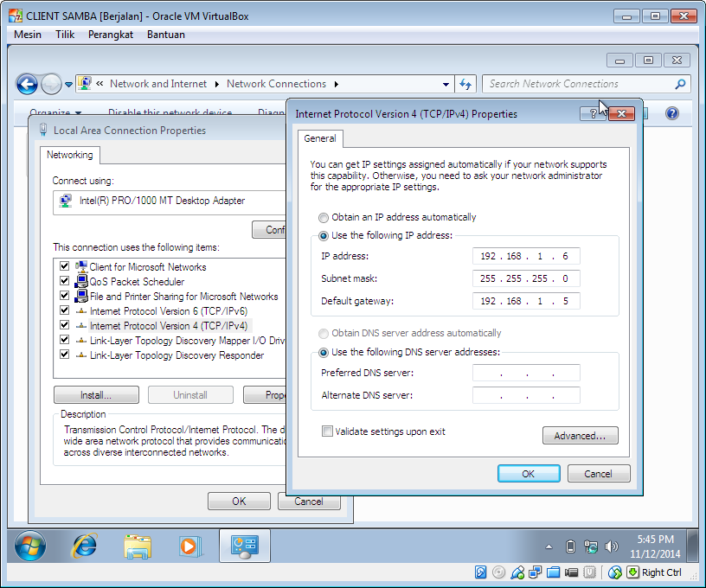Open the Bantuan menu
This screenshot has height=588, width=706.
pyautogui.click(x=166, y=35)
